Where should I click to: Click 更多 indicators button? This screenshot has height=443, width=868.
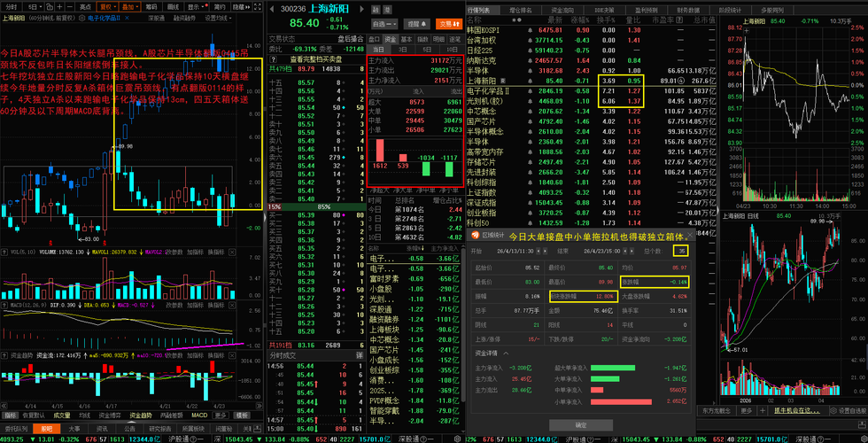[221, 415]
